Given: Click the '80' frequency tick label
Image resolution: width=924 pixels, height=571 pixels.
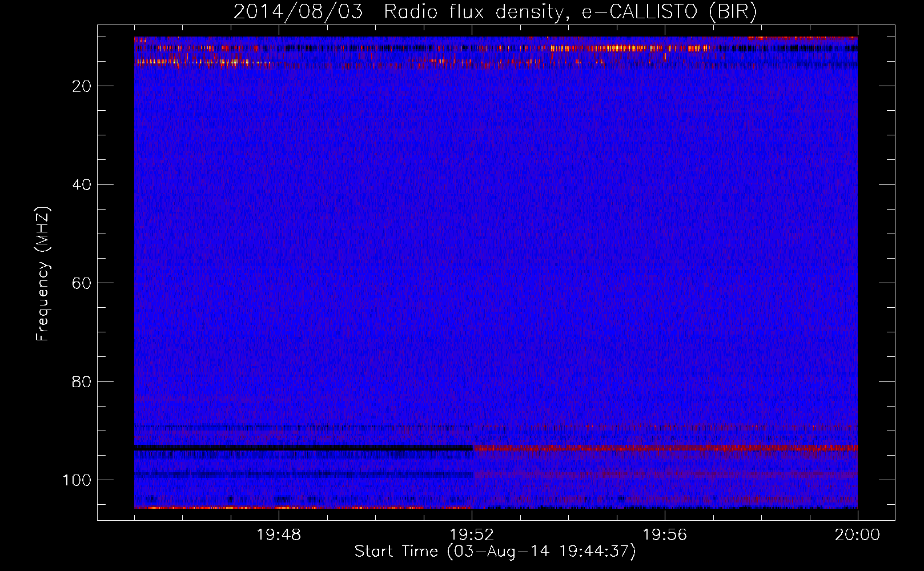Looking at the screenshot, I should pos(82,382).
